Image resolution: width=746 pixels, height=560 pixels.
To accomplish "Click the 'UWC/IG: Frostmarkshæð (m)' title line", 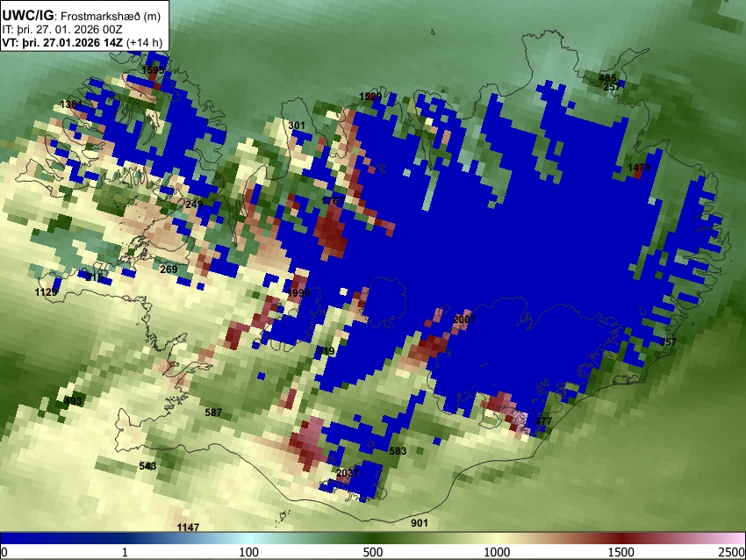I will pyautogui.click(x=82, y=16).
